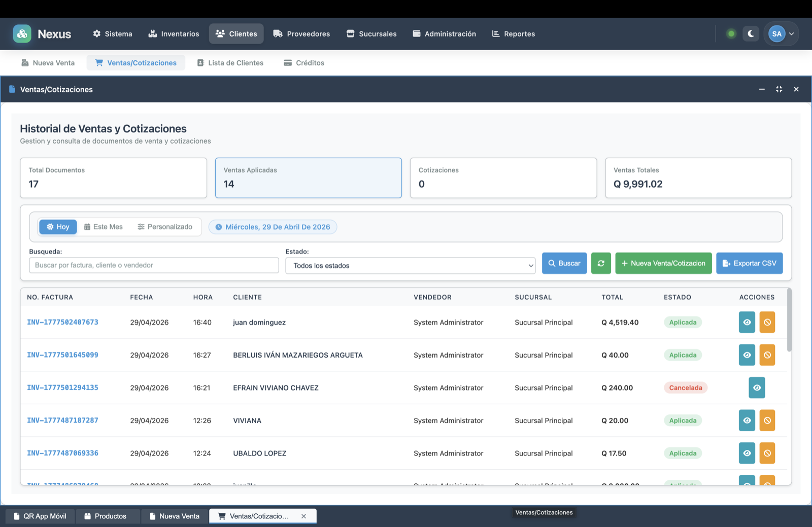
Task: Open the Inventarios navigation menu
Action: click(174, 34)
